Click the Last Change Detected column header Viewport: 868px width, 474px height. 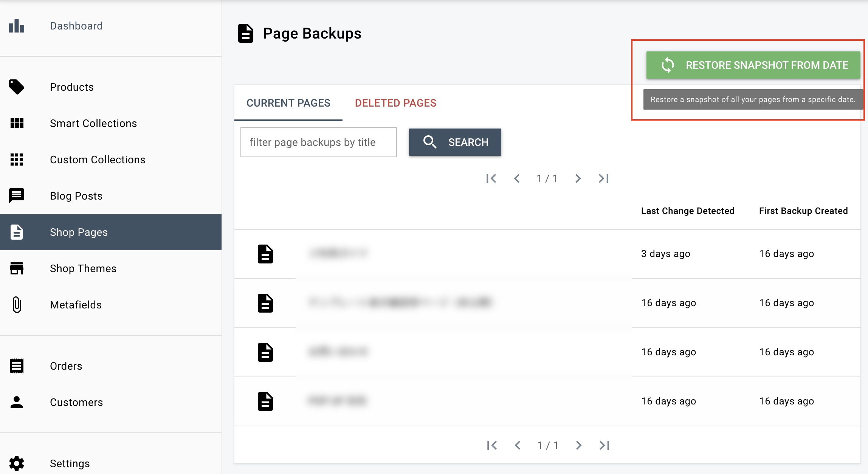tap(688, 211)
